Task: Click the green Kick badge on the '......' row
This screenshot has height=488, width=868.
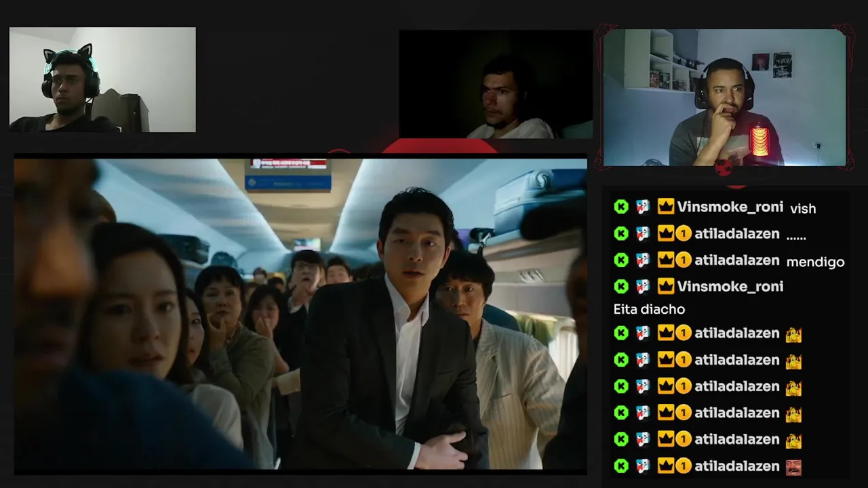Action: 621,234
